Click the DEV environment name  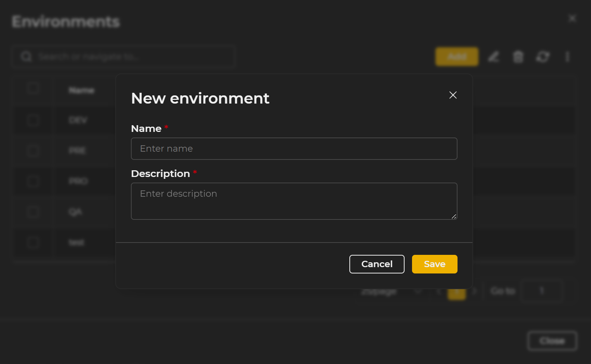coord(78,120)
